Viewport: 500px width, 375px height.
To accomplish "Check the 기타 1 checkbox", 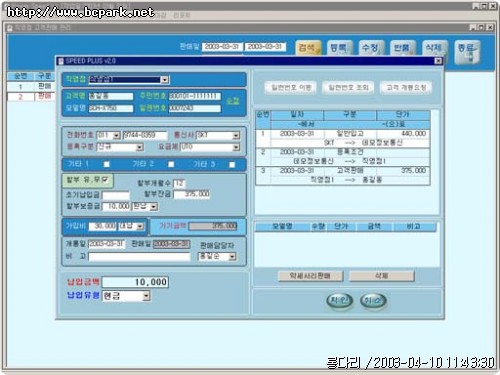I will pos(107,164).
